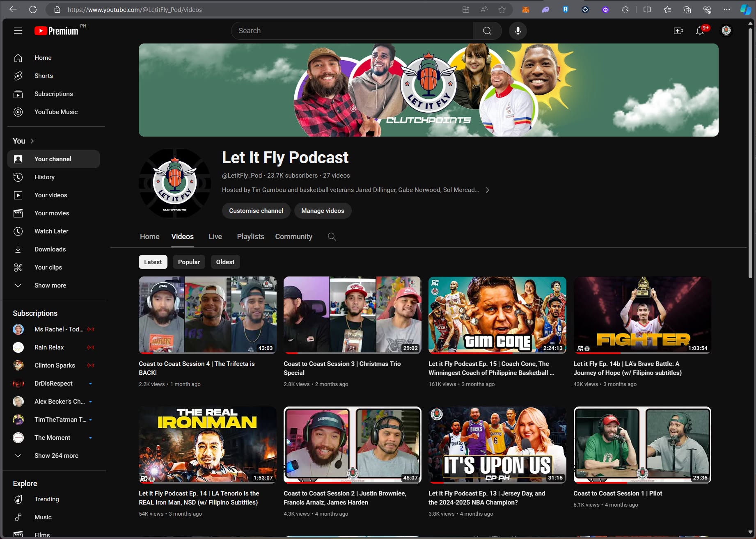
Task: Click the Customise channel button
Action: point(256,211)
